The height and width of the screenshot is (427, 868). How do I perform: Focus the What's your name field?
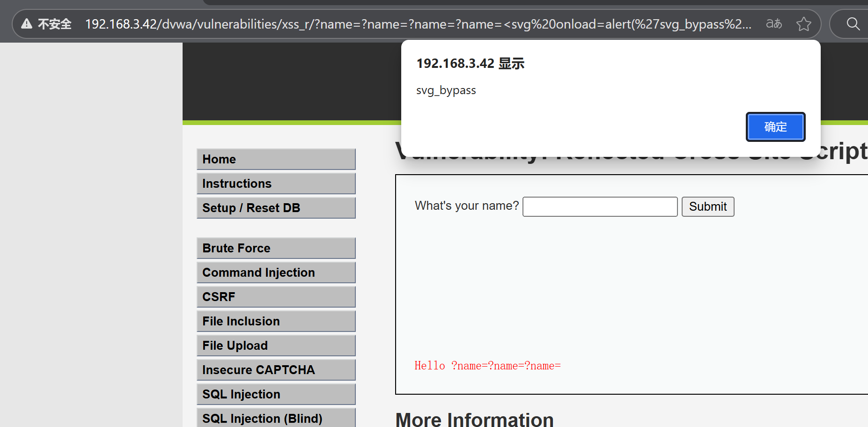point(600,206)
